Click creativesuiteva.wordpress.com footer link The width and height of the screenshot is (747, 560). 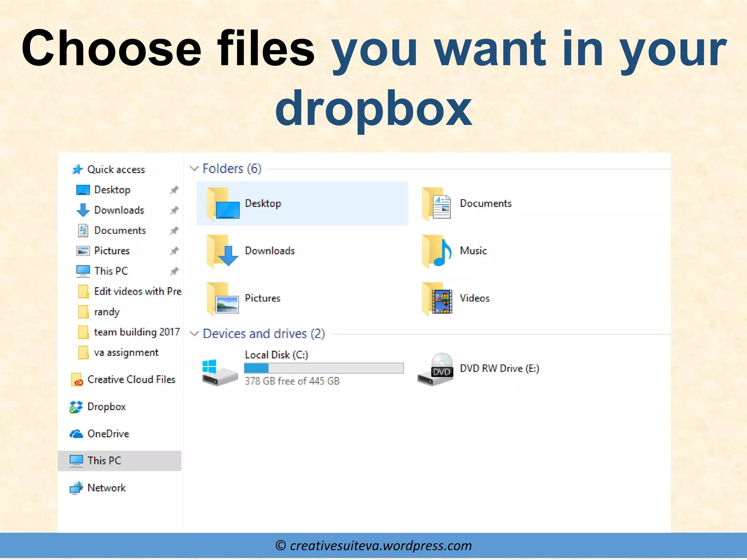pos(381,546)
